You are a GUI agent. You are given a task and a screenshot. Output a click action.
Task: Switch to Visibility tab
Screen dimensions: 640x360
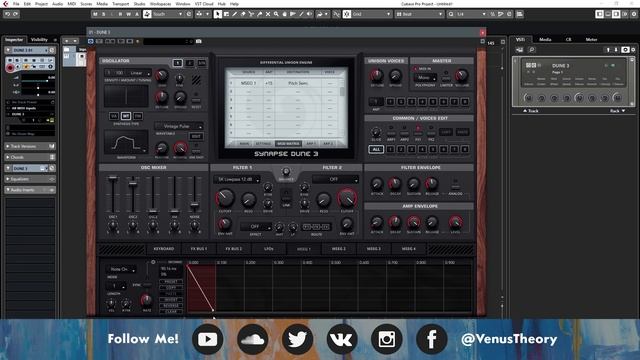pyautogui.click(x=40, y=39)
